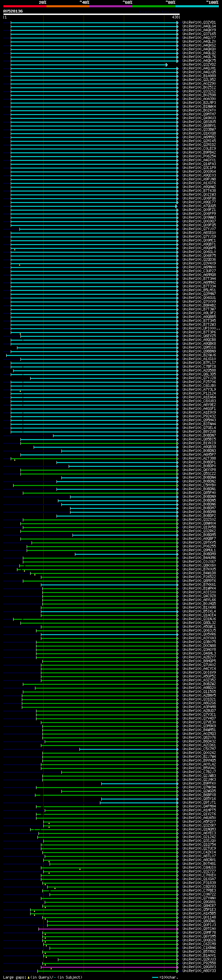Select label UniRef100_P12124
Screen dimensions: 222x980
[x=199, y=394]
